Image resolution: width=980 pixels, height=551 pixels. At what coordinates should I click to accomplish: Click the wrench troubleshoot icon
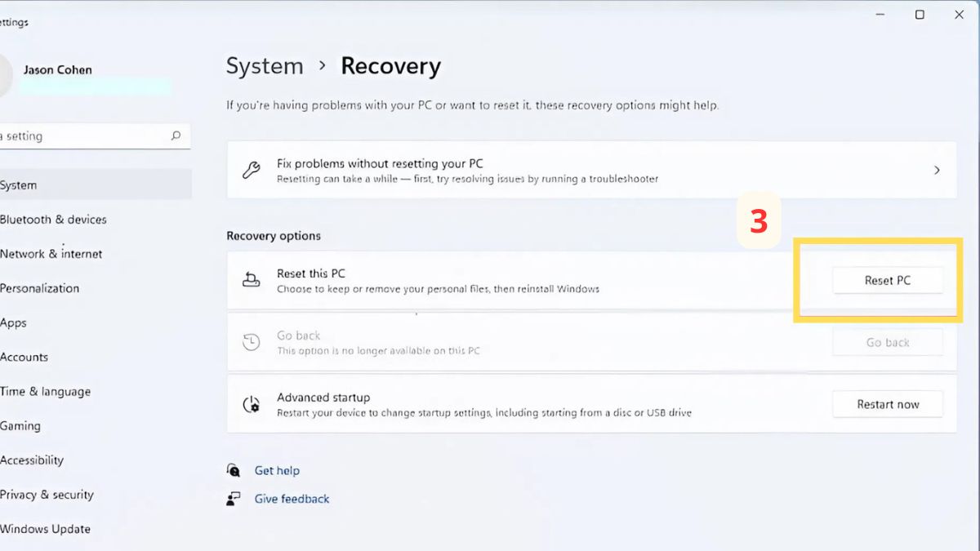[x=252, y=171]
